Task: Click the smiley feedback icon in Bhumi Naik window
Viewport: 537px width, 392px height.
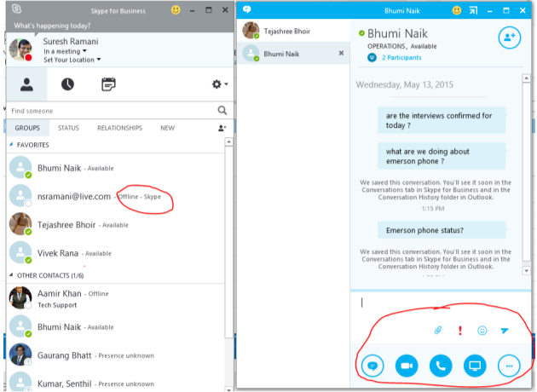Action: pos(457,10)
